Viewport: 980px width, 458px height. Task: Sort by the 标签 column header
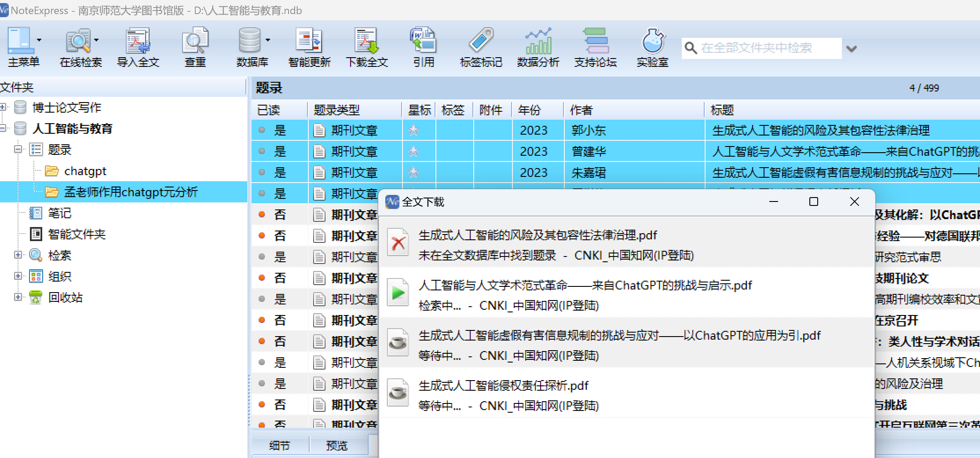click(x=454, y=110)
